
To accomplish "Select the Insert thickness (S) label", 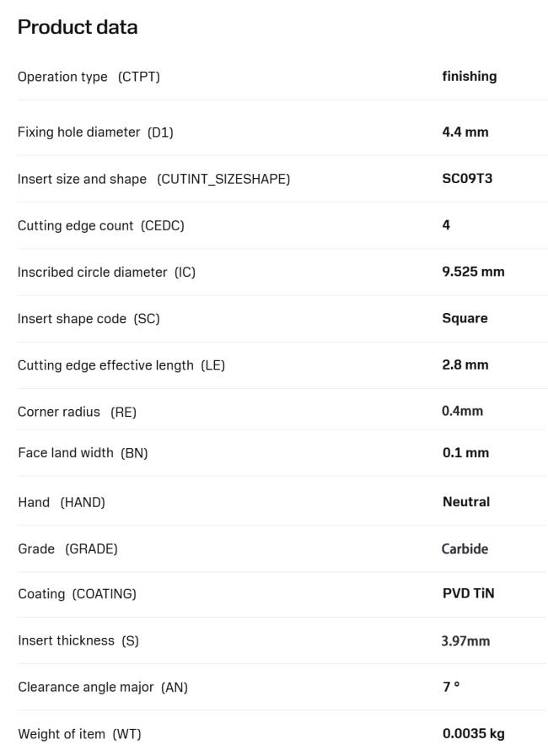I will pos(78,640).
